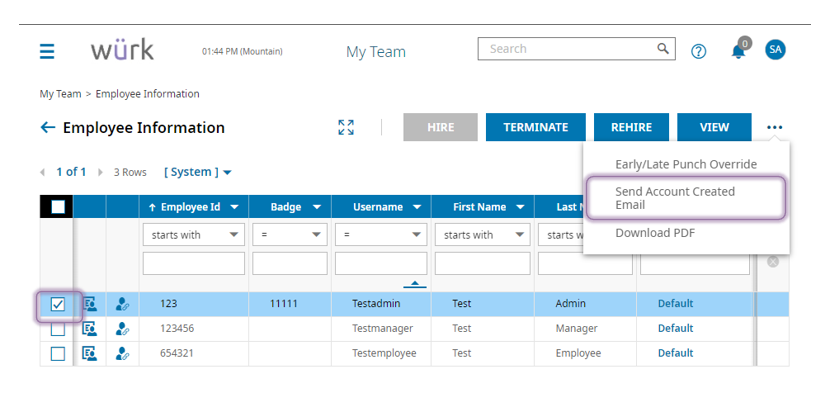Open Username '=' filter operator dropdown
The width and height of the screenshot is (827, 418).
381,235
